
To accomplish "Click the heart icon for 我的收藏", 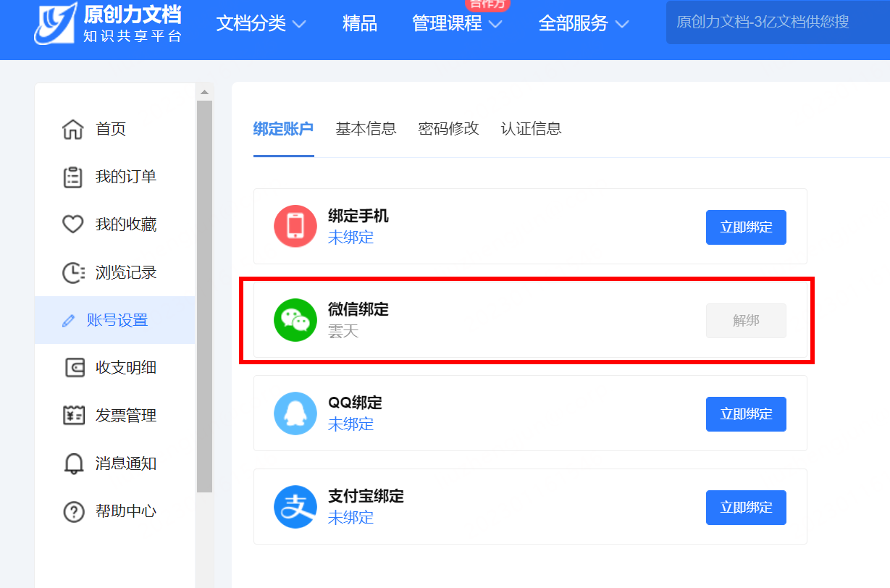I will point(73,224).
